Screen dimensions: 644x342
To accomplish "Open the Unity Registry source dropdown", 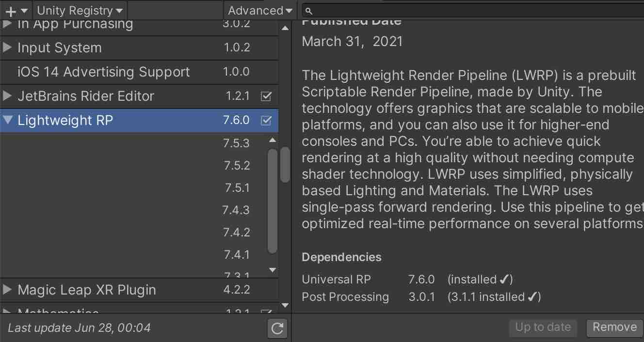I will pos(80,10).
